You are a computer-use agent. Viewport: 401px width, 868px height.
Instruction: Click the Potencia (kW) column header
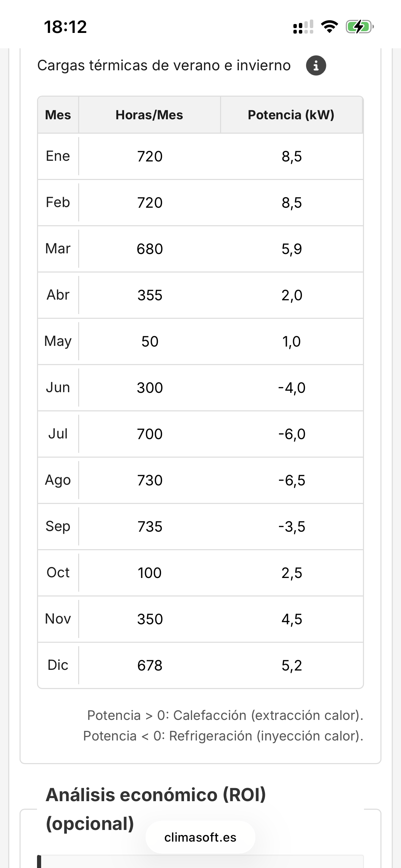[291, 115]
